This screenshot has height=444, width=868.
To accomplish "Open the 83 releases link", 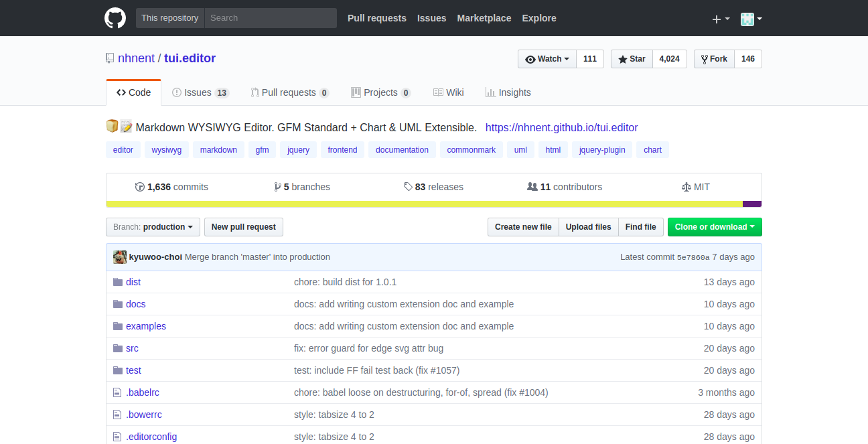I will (433, 187).
